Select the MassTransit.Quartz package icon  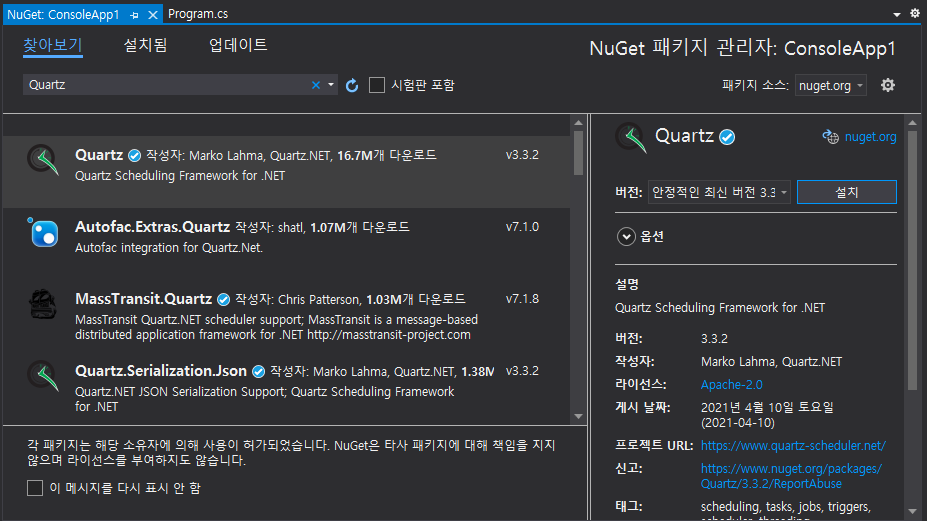tap(43, 304)
